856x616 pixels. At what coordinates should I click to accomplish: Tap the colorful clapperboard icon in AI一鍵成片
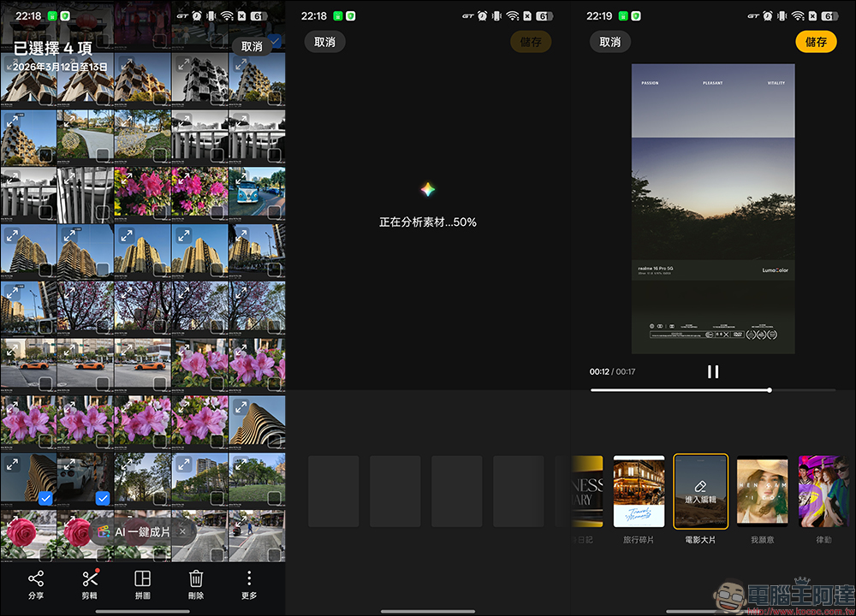click(104, 531)
